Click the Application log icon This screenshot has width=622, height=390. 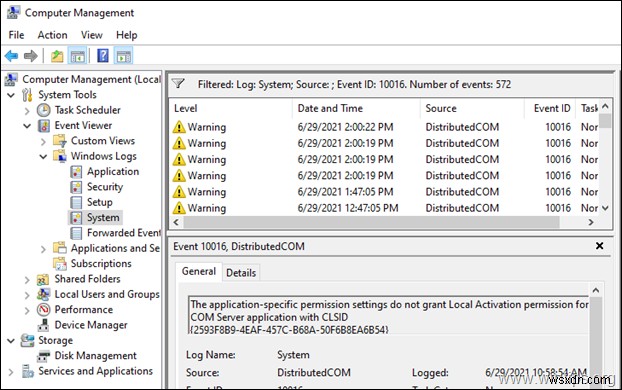click(76, 172)
